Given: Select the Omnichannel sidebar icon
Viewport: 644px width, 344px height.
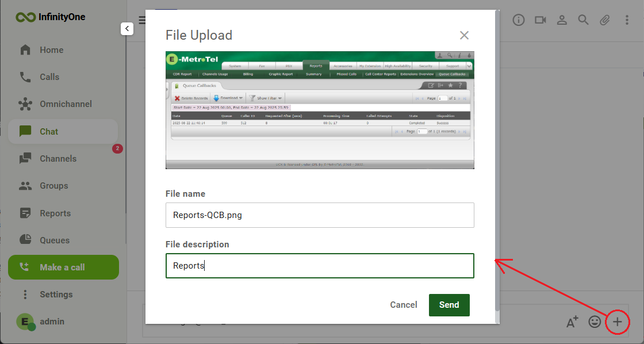Looking at the screenshot, I should pos(25,104).
